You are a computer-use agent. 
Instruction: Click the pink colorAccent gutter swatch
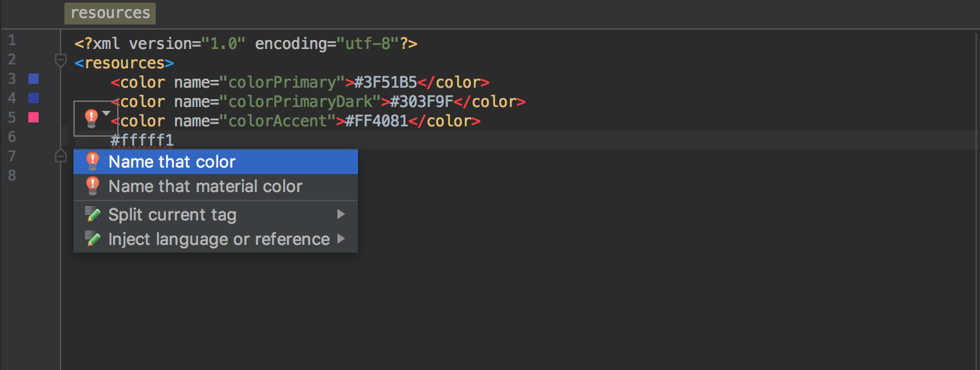(x=33, y=117)
